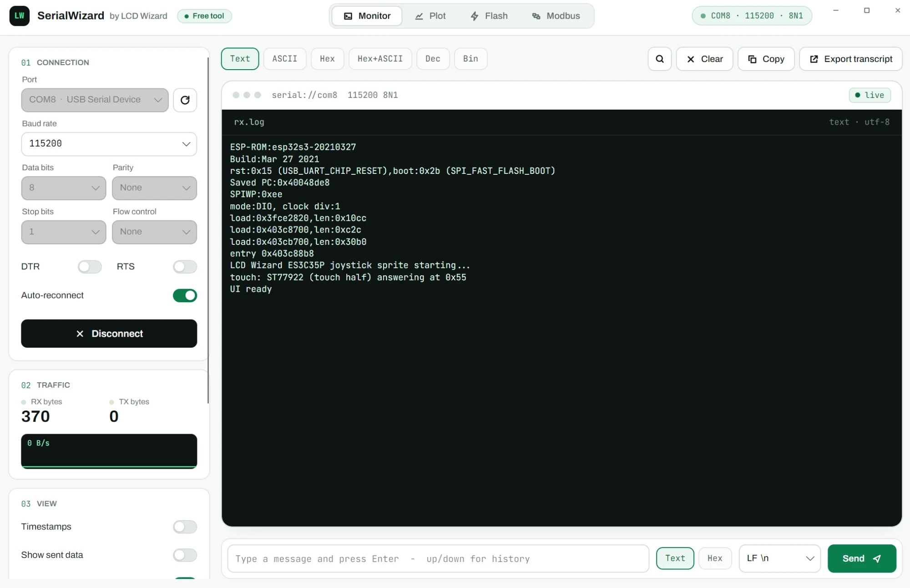Open the LF line ending dropdown
Screen dimensions: 910x588
pos(779,558)
